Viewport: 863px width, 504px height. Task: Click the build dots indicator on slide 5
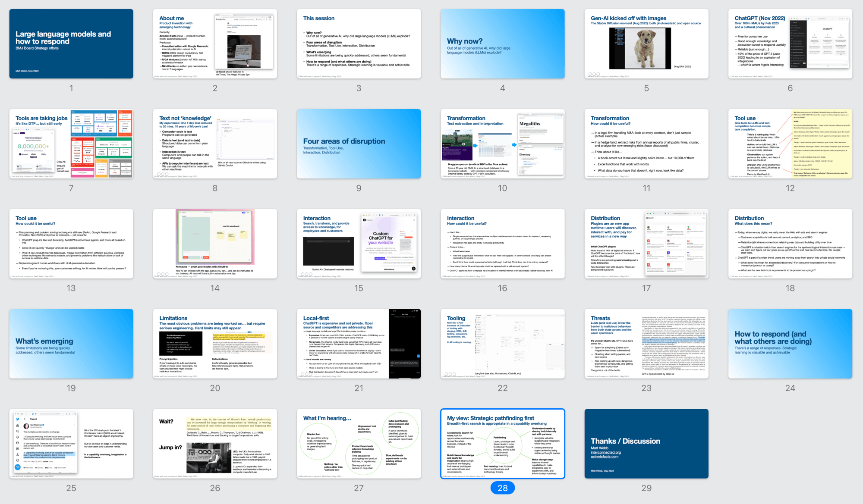594,74
